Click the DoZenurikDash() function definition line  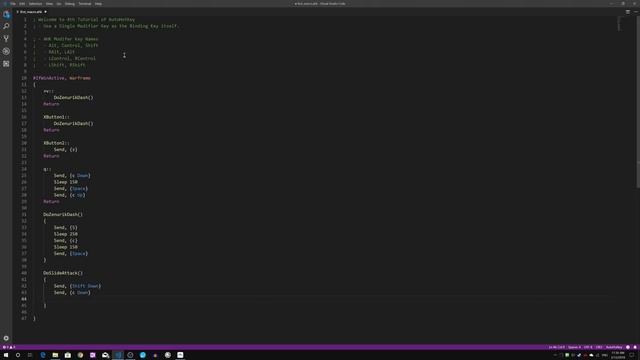click(x=63, y=214)
